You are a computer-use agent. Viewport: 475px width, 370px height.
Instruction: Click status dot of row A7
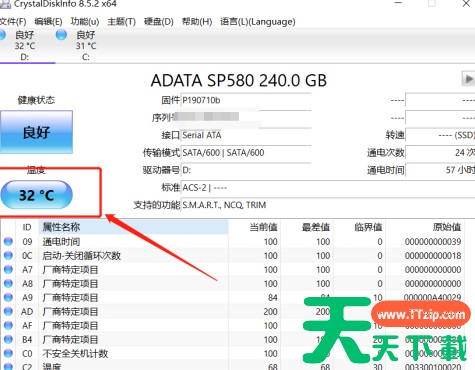click(x=8, y=269)
